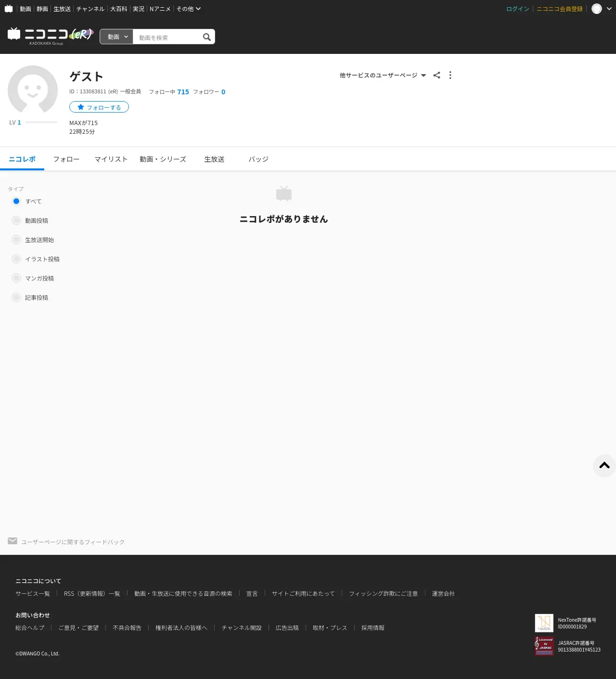
Task: Open the 動画・シリーズ tab
Action: (x=163, y=159)
